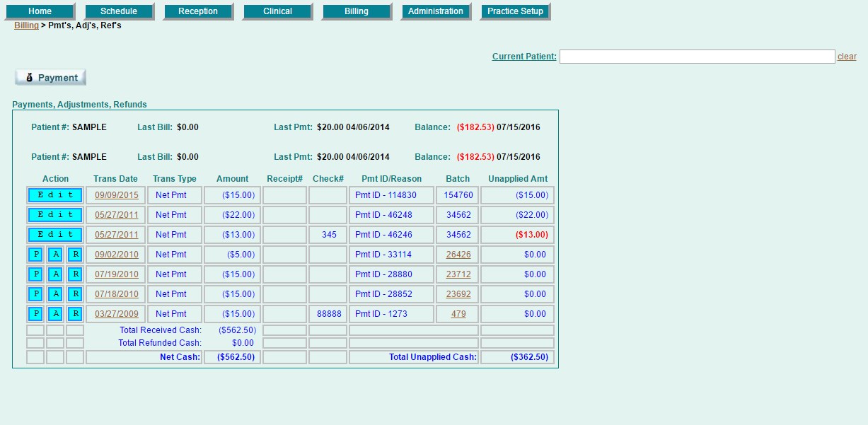Click the Payment button with money bag icon
The image size is (868, 425).
(x=50, y=78)
